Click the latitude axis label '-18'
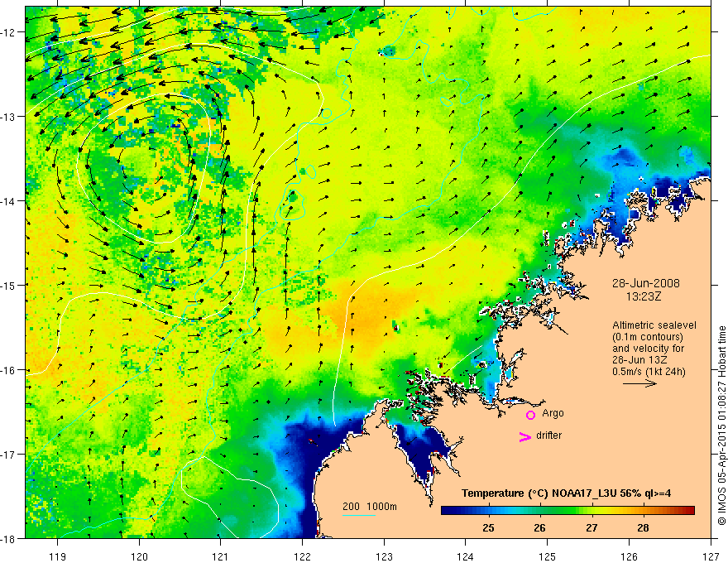The image size is (728, 563). coord(9,538)
